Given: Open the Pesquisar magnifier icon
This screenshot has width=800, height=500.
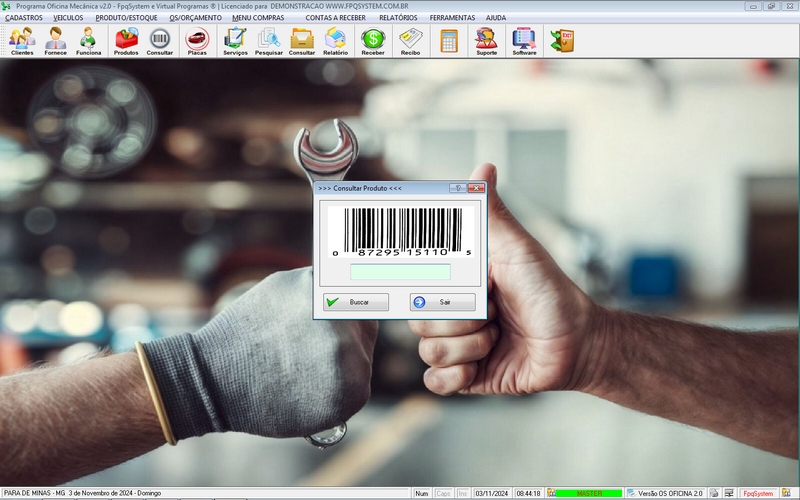Looking at the screenshot, I should pyautogui.click(x=268, y=41).
